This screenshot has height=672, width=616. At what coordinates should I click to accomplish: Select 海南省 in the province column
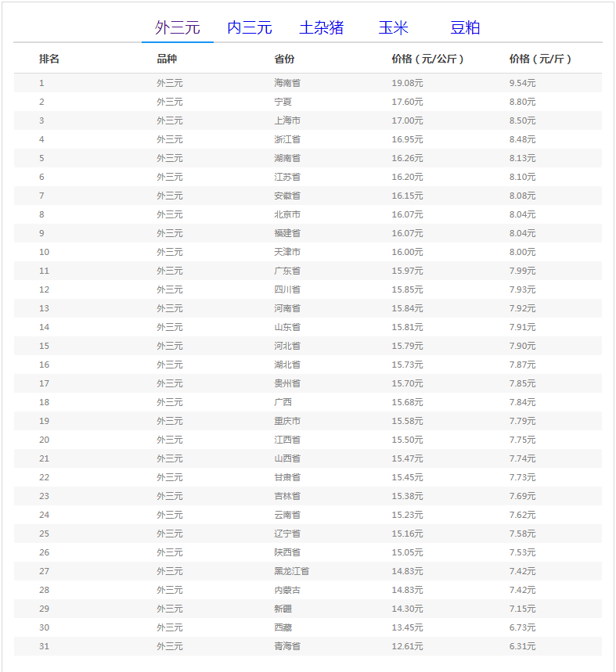pyautogui.click(x=287, y=83)
